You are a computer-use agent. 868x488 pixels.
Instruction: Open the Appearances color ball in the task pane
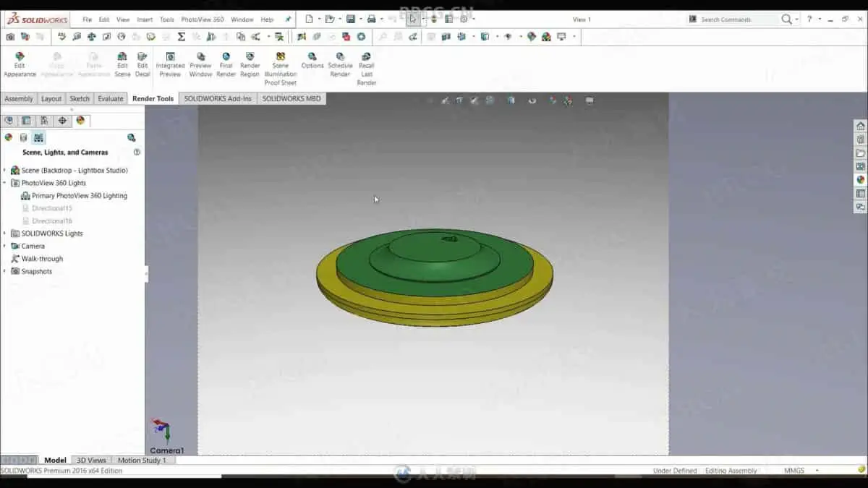click(x=860, y=179)
